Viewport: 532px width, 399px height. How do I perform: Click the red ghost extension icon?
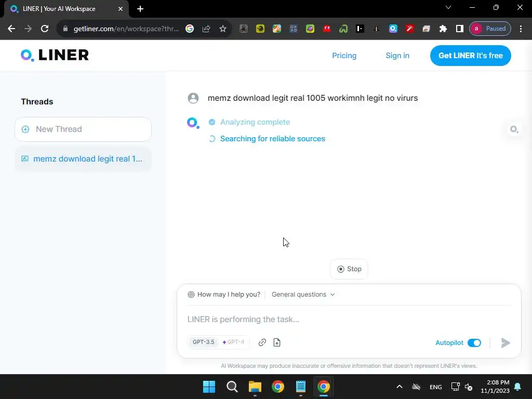(x=327, y=29)
